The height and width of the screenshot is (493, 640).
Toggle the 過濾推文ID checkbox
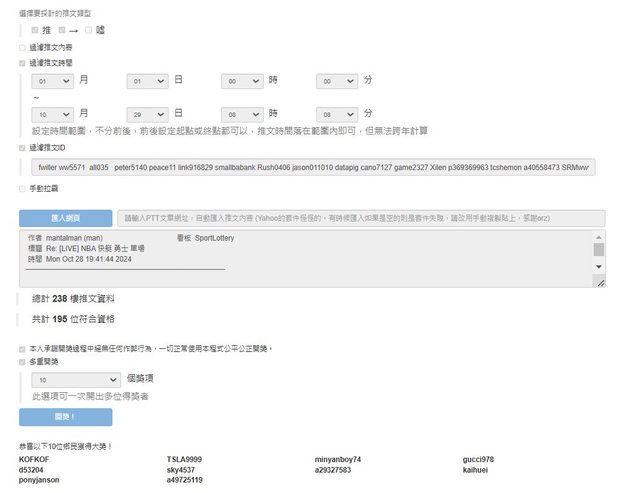click(23, 147)
